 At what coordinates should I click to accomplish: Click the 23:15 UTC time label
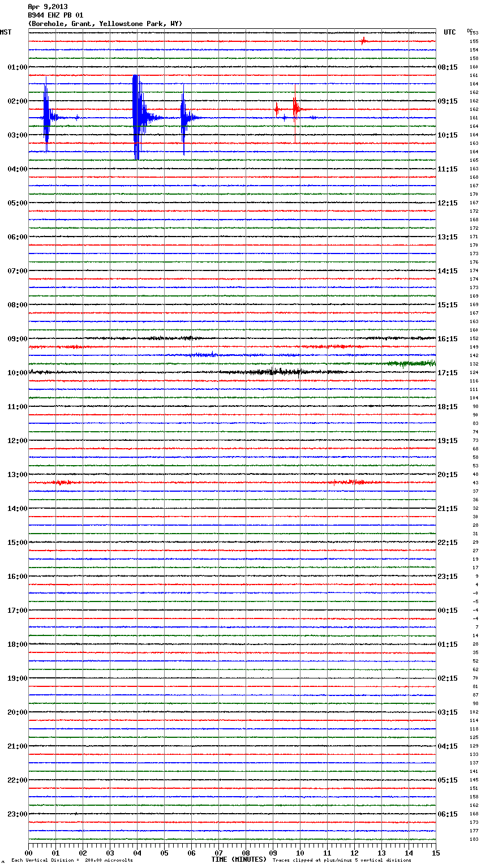pyautogui.click(x=448, y=577)
